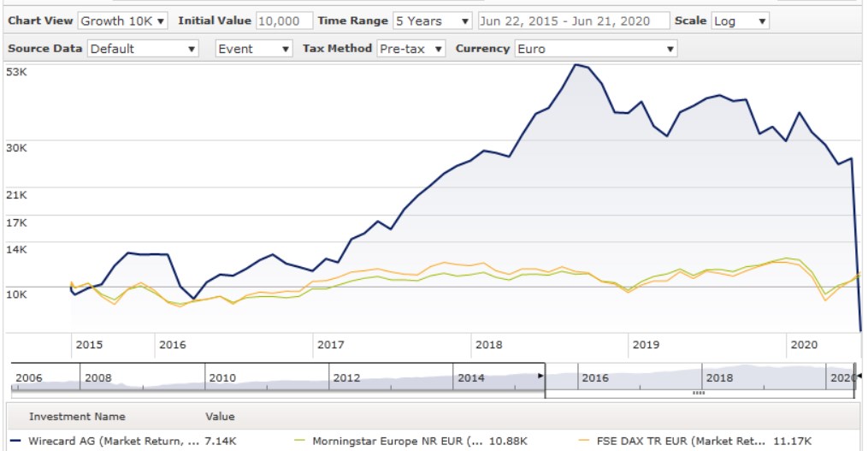Click the Morningstar Europe green line swatch
Screen dimensions: 868x451
(299, 441)
